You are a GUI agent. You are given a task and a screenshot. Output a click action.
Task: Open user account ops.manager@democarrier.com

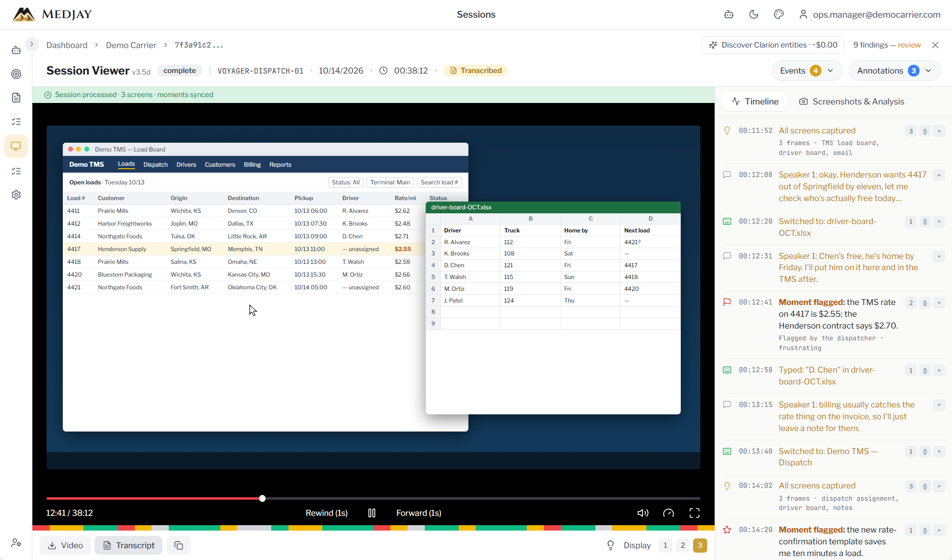[870, 14]
